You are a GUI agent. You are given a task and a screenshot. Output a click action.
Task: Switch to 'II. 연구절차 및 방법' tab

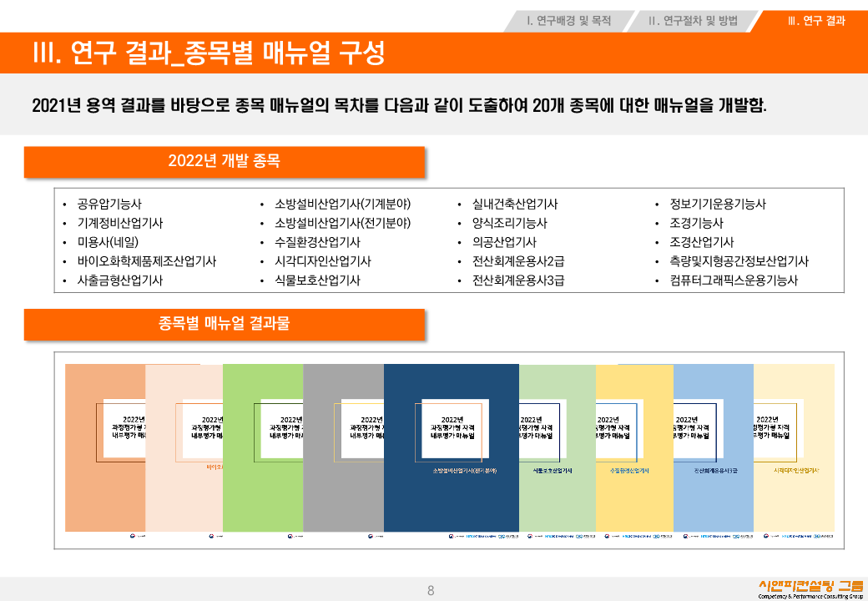tap(693, 21)
